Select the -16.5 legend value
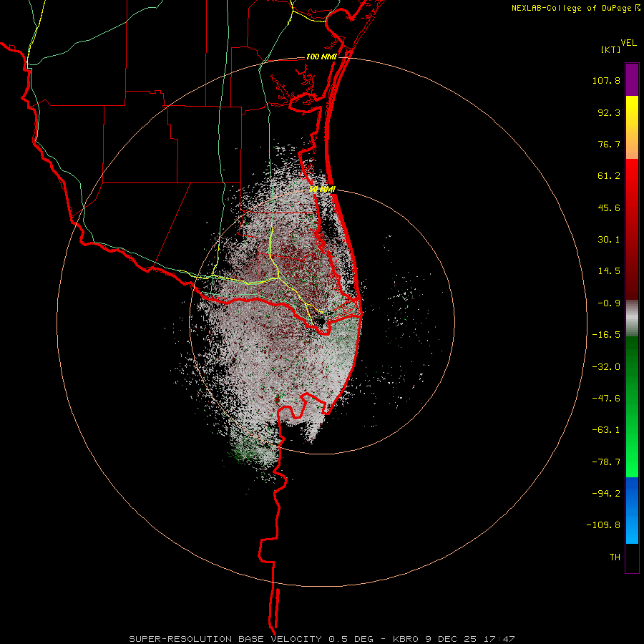 pyautogui.click(x=606, y=335)
